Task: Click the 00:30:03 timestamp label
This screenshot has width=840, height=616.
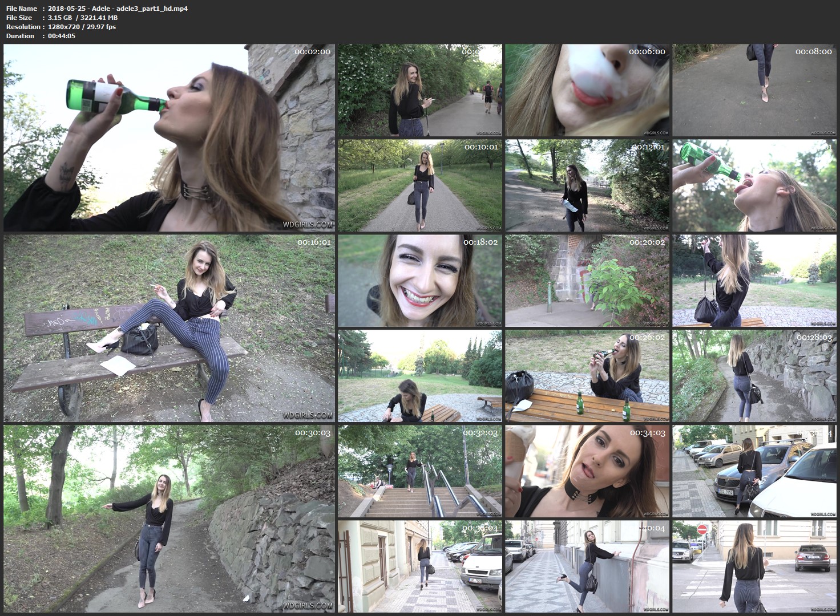Action: (312, 432)
